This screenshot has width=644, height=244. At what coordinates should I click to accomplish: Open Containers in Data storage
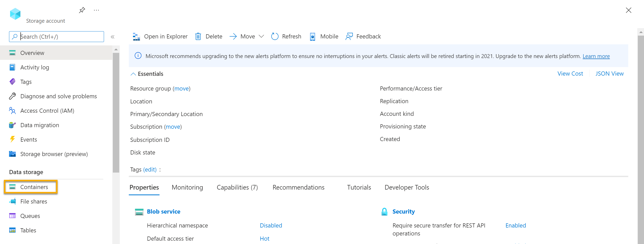coord(34,187)
